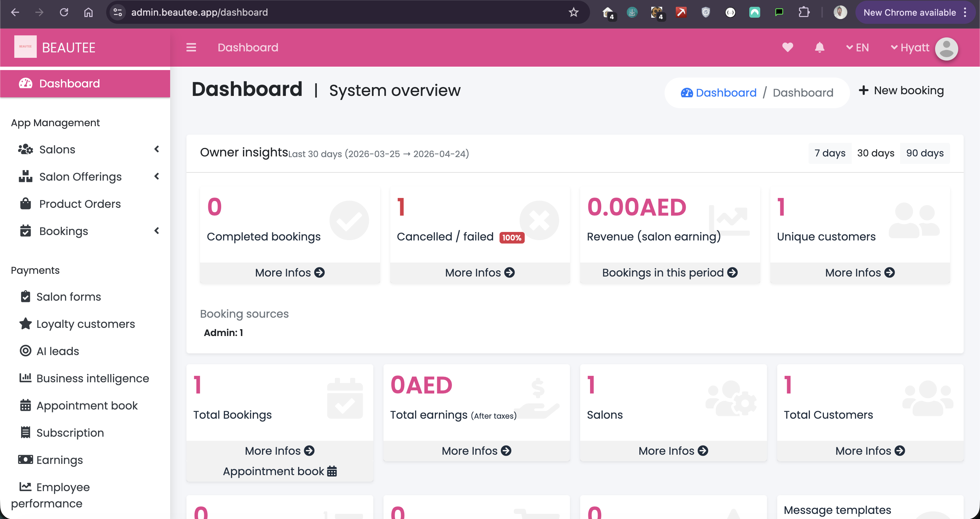This screenshot has height=519, width=980.
Task: Open More Infos under Cancelled / failed
Action: click(x=480, y=273)
